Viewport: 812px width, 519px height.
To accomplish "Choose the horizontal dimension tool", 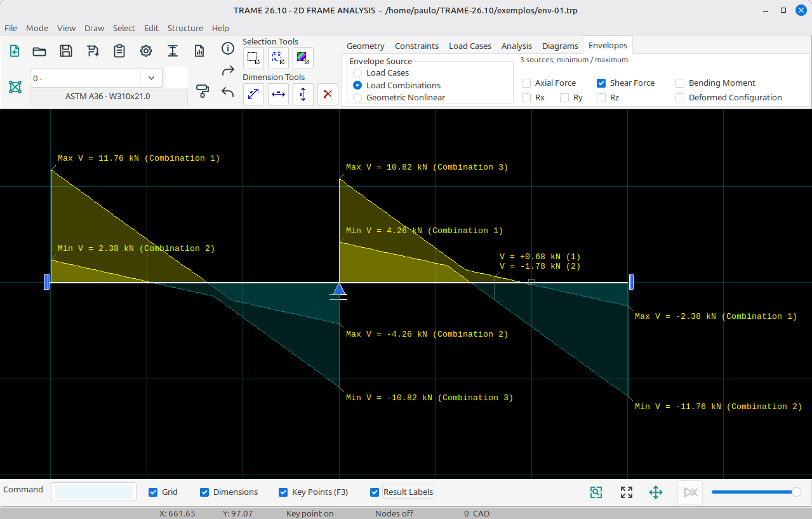I will [x=278, y=94].
